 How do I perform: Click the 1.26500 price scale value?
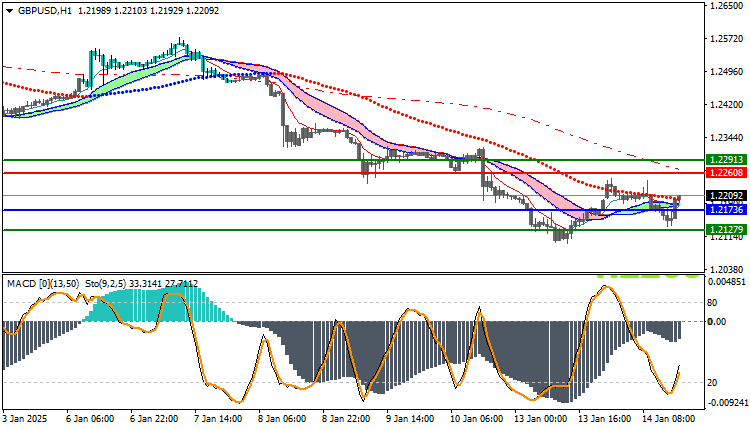click(727, 6)
